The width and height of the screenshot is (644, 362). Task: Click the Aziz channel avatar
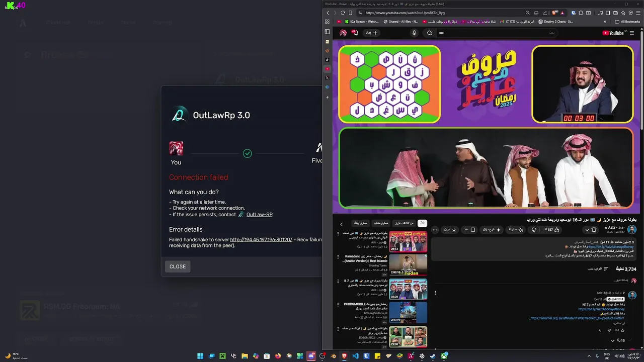point(632,229)
